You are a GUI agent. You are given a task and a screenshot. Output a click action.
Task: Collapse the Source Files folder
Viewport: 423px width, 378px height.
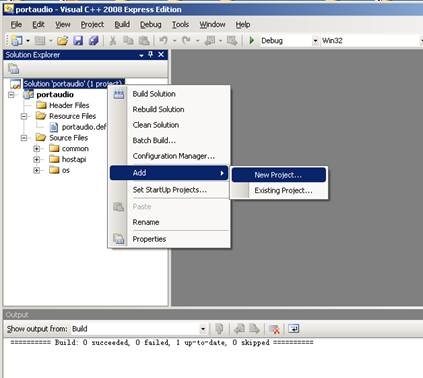[x=24, y=138]
